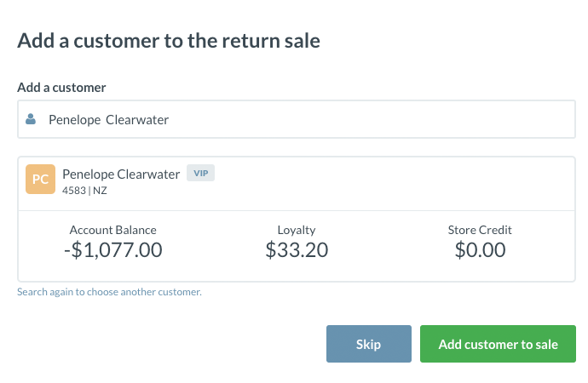This screenshot has width=588, height=383.
Task: Click the VIP badge beside the customer name
Action: tap(201, 173)
